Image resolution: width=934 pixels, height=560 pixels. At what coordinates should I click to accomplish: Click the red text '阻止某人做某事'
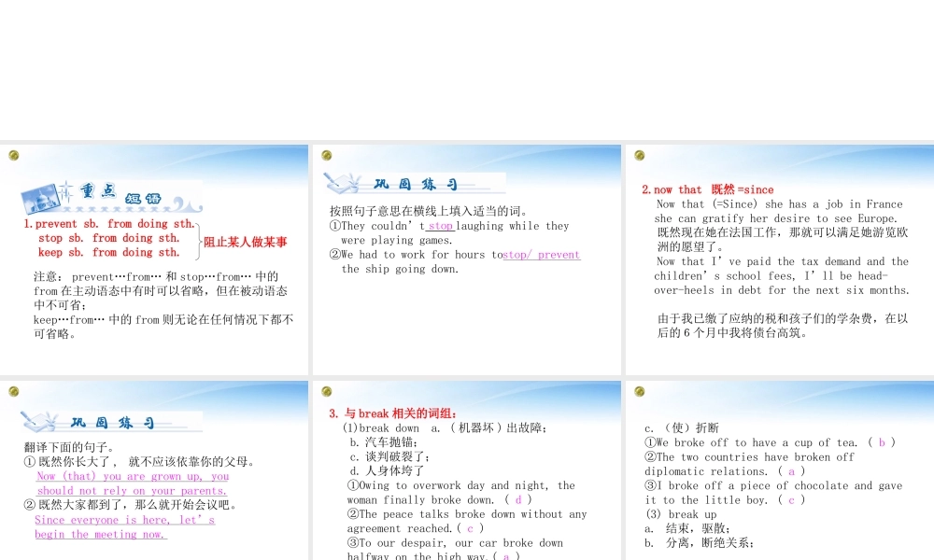(x=246, y=243)
